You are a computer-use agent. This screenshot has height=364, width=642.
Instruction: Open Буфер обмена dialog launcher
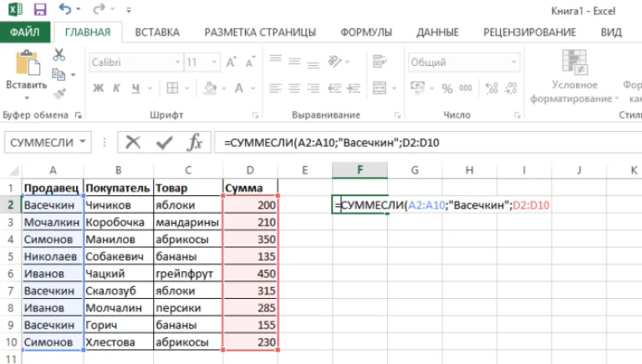[x=78, y=115]
